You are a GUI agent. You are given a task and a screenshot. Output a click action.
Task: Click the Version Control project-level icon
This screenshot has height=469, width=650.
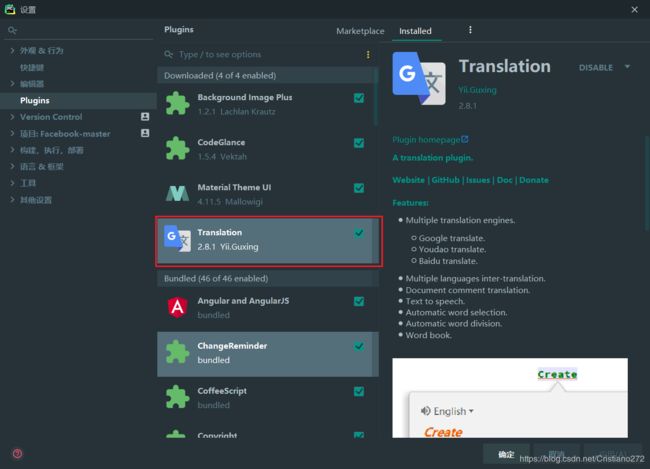coord(145,117)
